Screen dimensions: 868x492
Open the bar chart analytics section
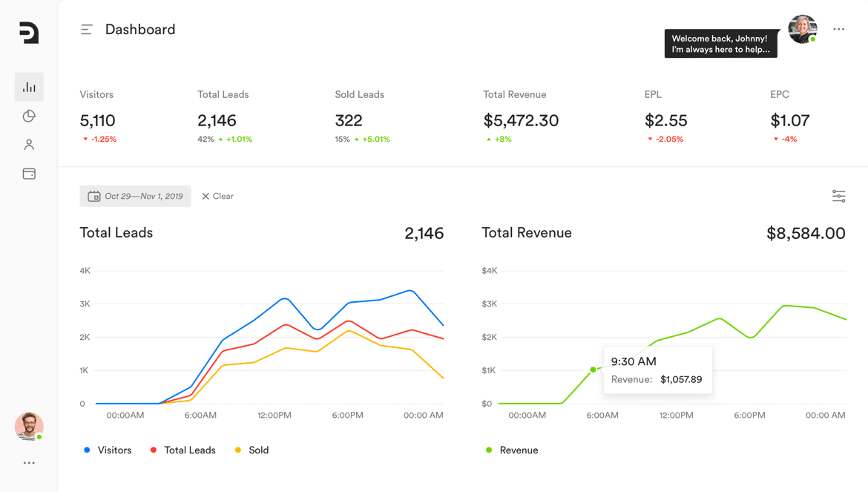[29, 87]
